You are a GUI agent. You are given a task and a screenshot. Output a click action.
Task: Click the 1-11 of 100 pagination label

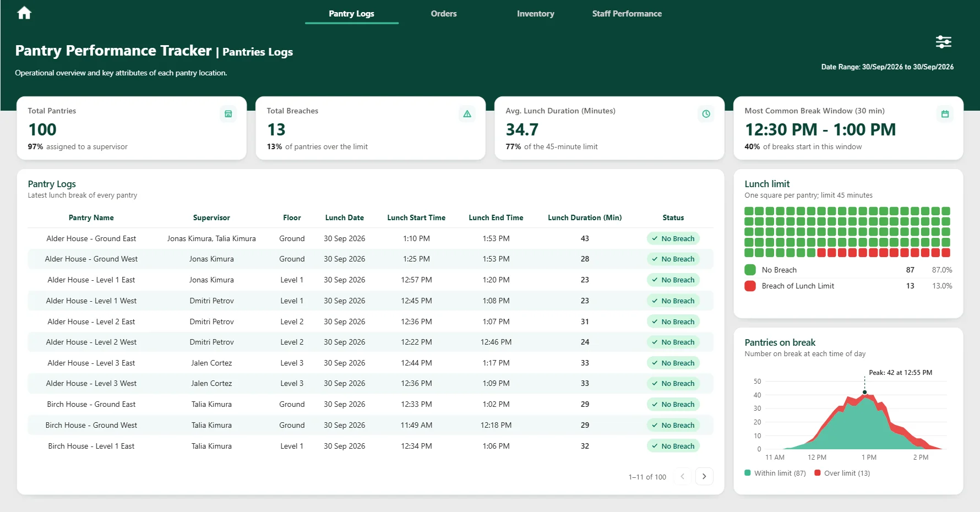pyautogui.click(x=647, y=477)
